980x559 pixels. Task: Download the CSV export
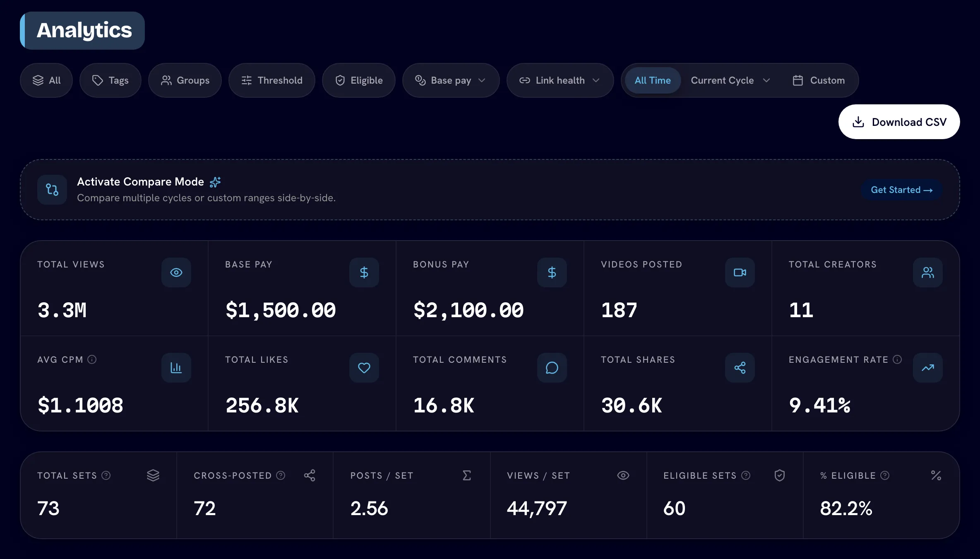pyautogui.click(x=899, y=122)
